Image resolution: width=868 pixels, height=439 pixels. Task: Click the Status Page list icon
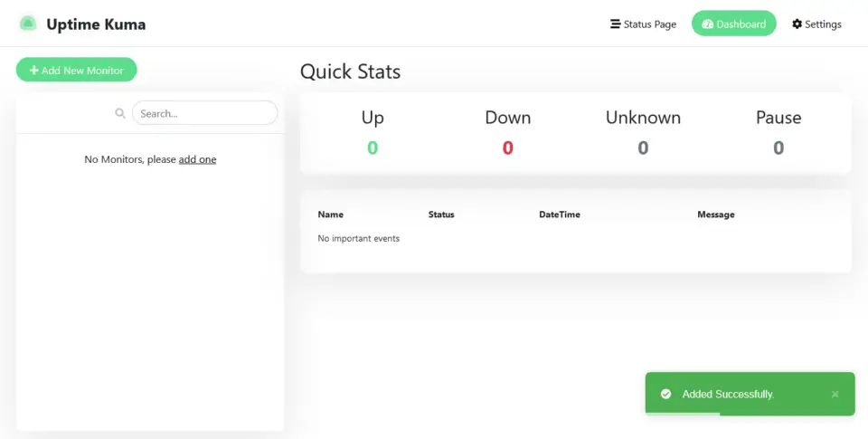coord(616,24)
